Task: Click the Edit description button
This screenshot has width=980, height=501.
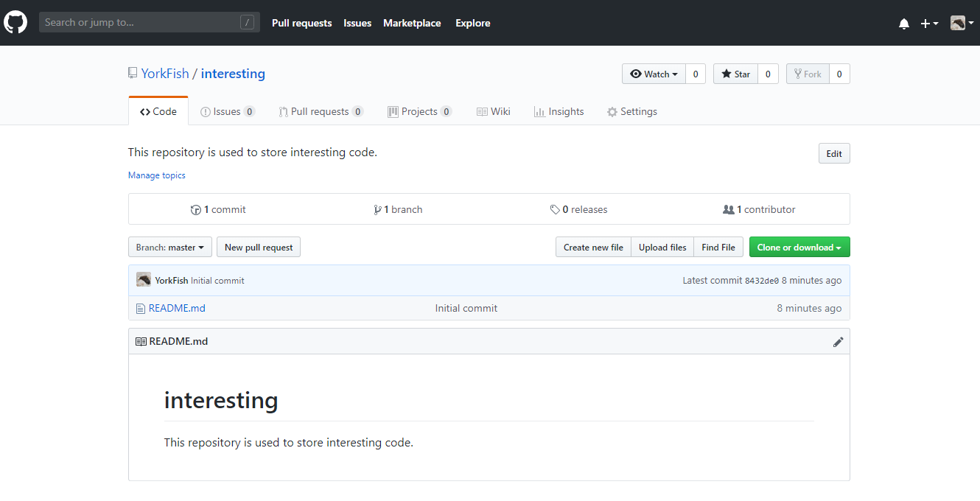Action: click(834, 153)
